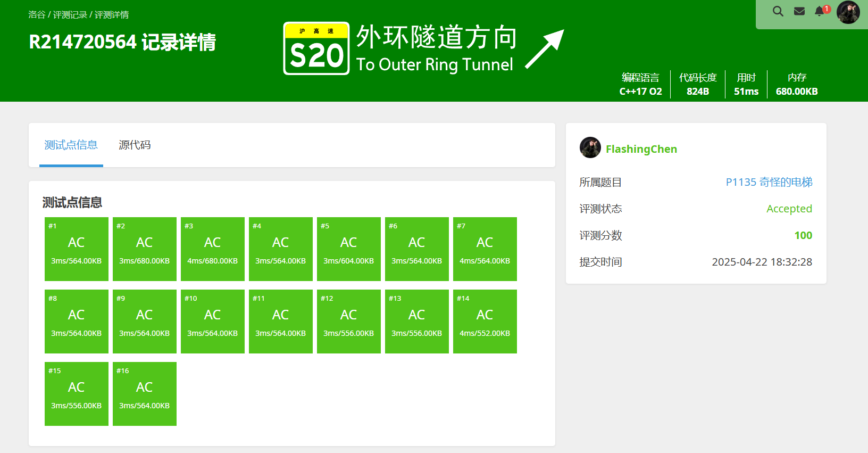
Task: Select test case #16 card
Action: 145,394
